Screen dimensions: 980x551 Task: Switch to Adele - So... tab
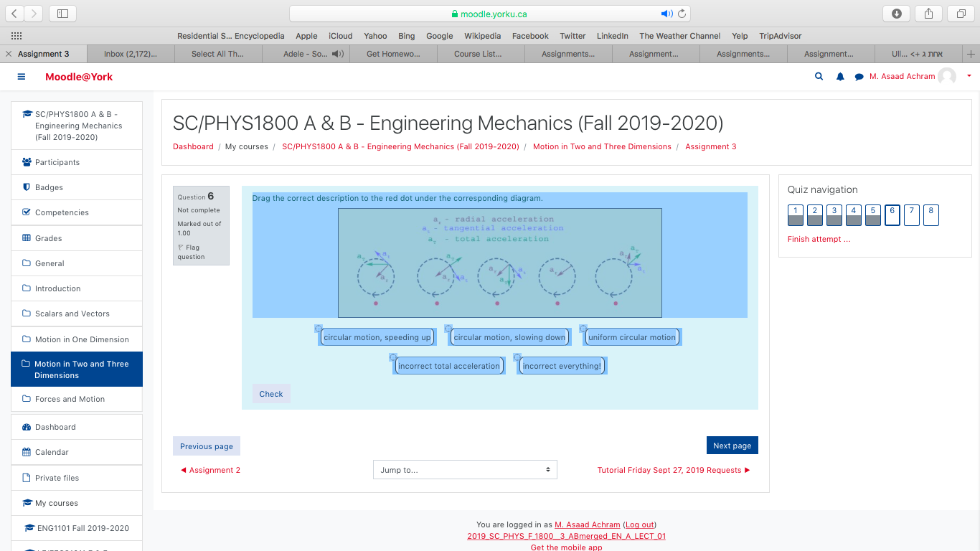click(x=306, y=54)
